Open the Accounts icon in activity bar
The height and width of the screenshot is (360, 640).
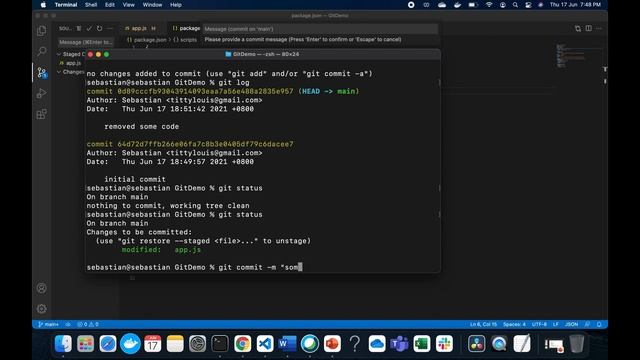(42, 288)
